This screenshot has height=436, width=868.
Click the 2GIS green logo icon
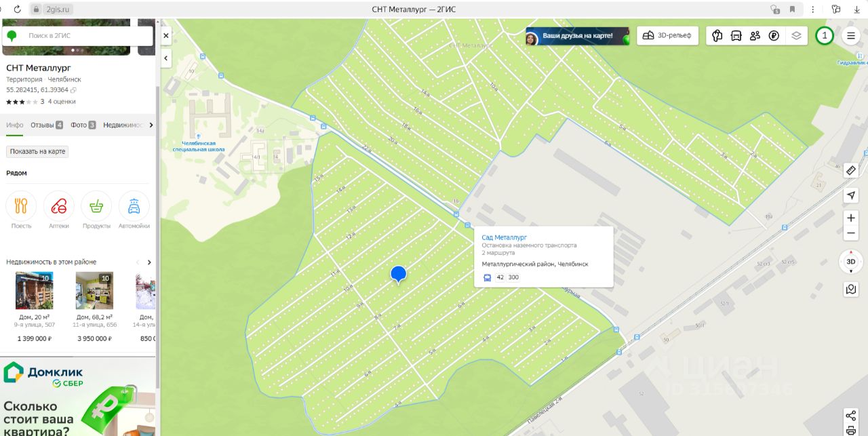(11, 35)
